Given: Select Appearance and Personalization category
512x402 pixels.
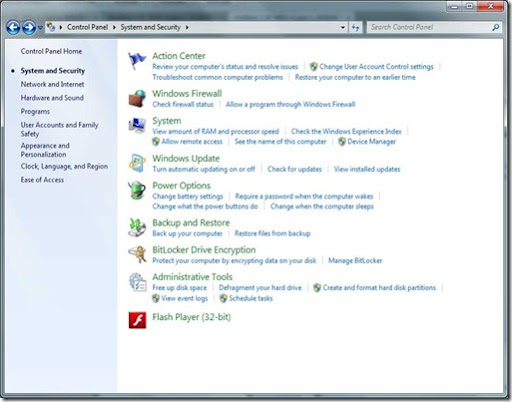Looking at the screenshot, I should pyautogui.click(x=45, y=150).
